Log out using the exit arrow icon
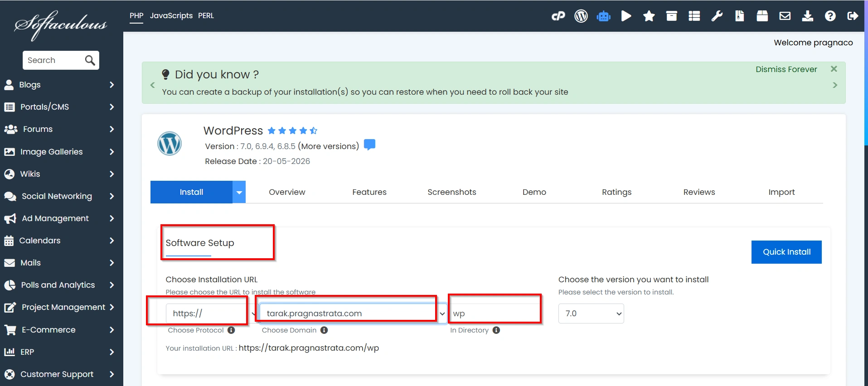The image size is (868, 386). [853, 16]
